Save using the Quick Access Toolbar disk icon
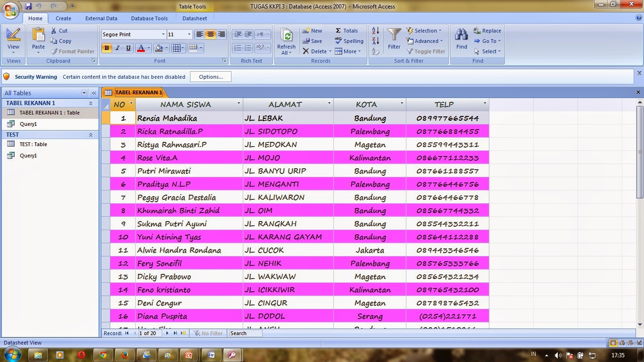644x362 pixels. coord(28,6)
